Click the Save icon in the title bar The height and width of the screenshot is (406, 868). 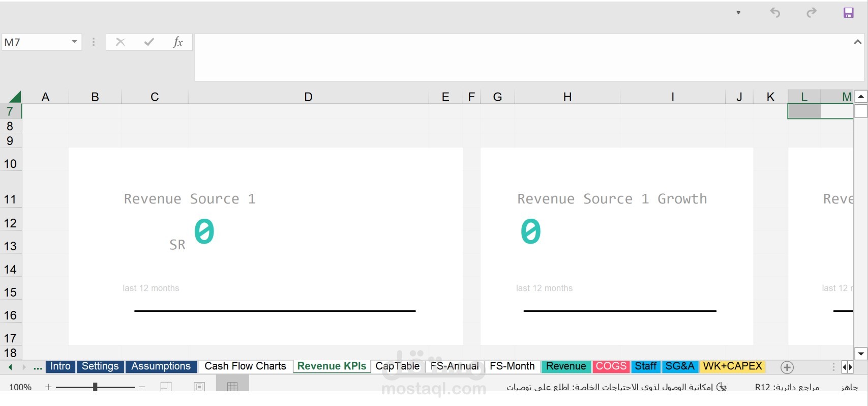pos(848,13)
